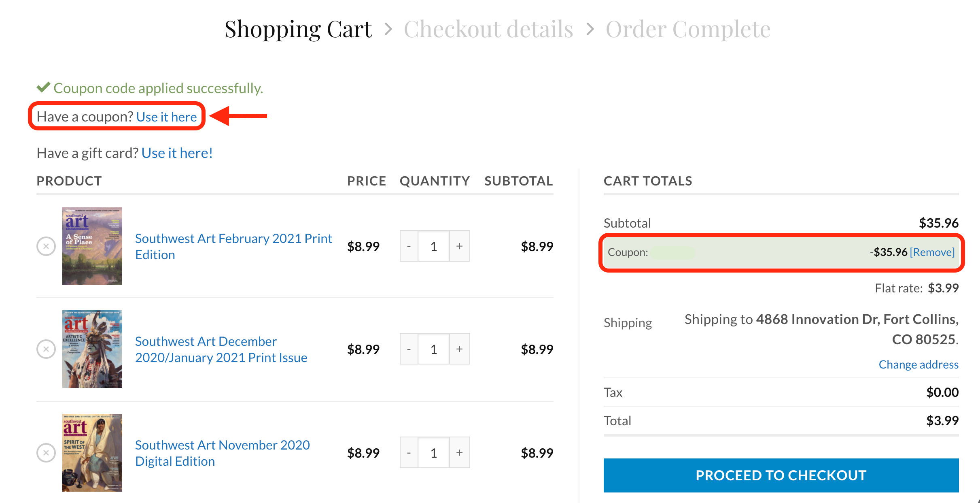Viewport: 980px width, 503px height.
Task: Open the gift card 'Use it here!' link
Action: point(177,153)
